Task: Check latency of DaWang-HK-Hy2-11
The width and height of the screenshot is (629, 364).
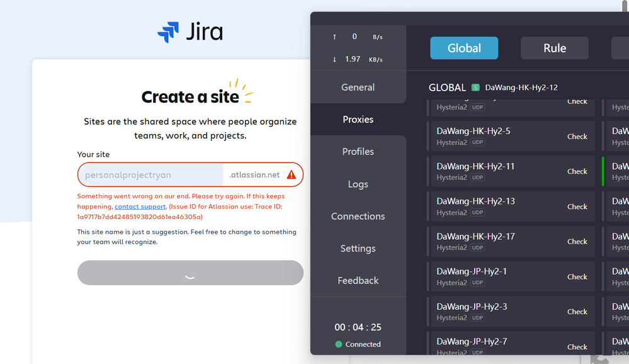Action: click(x=577, y=171)
